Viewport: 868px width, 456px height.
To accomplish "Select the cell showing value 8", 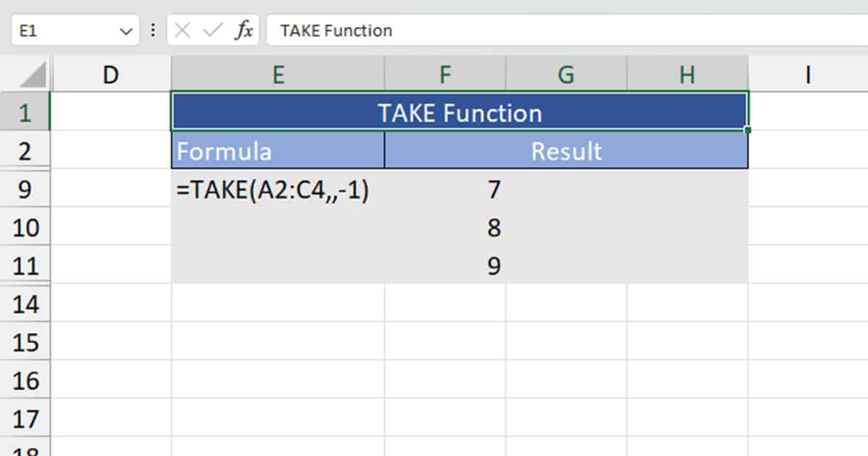I will (x=493, y=227).
